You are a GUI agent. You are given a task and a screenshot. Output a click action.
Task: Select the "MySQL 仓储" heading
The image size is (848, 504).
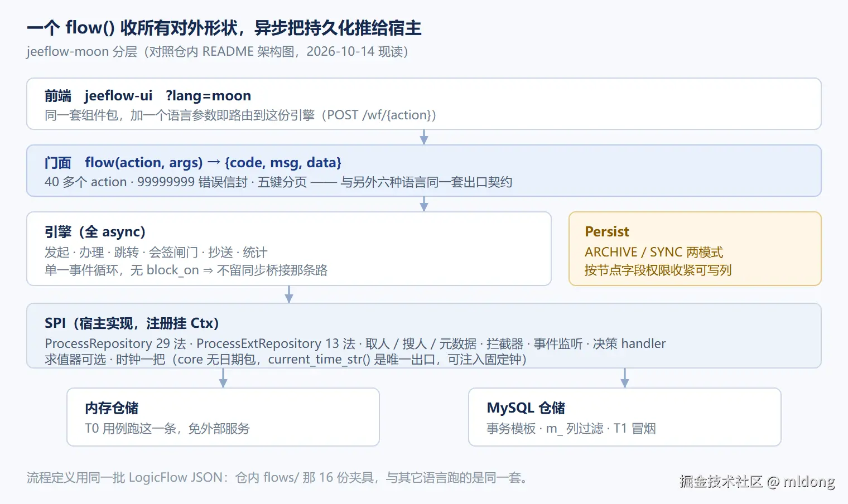point(526,408)
